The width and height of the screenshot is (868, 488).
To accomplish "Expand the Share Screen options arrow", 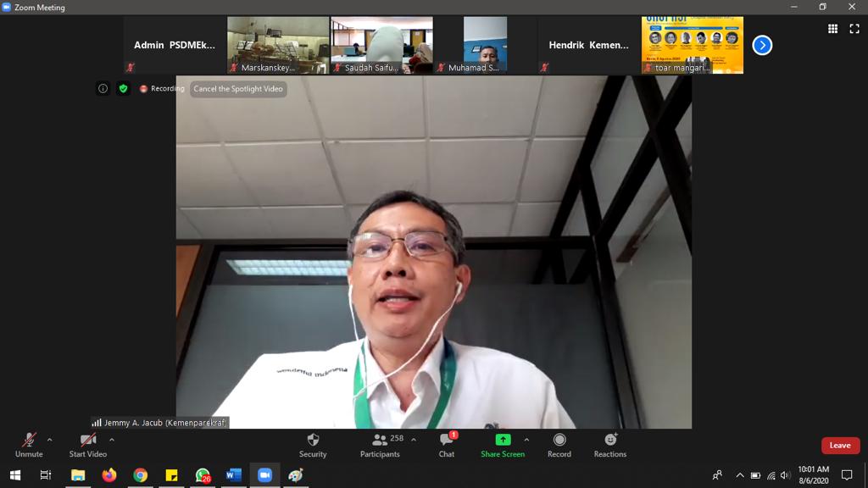I will pyautogui.click(x=526, y=440).
